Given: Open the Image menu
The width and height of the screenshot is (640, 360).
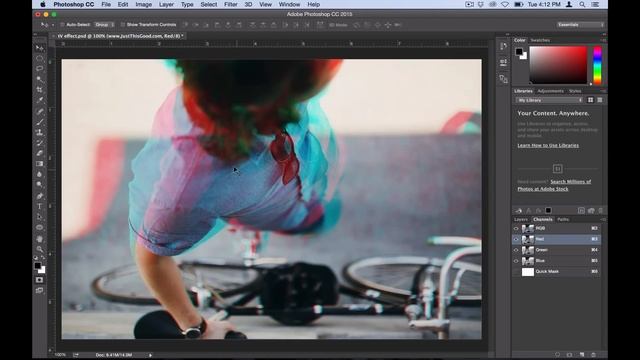Looking at the screenshot, I should tap(143, 4).
